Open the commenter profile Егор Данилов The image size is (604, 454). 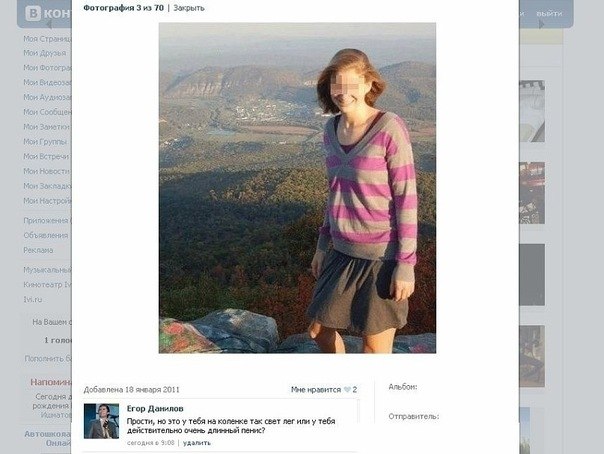tap(155, 409)
